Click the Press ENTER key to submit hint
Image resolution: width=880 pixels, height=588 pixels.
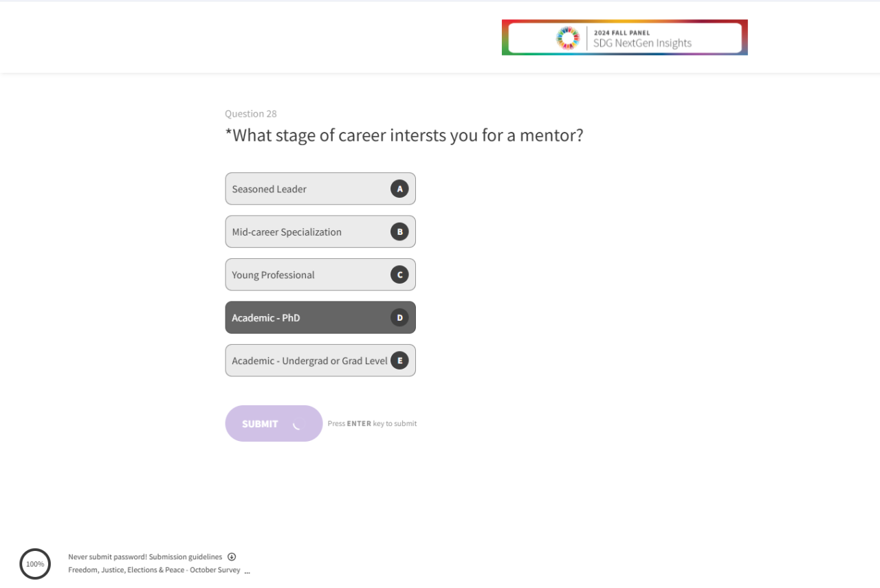[x=372, y=424]
